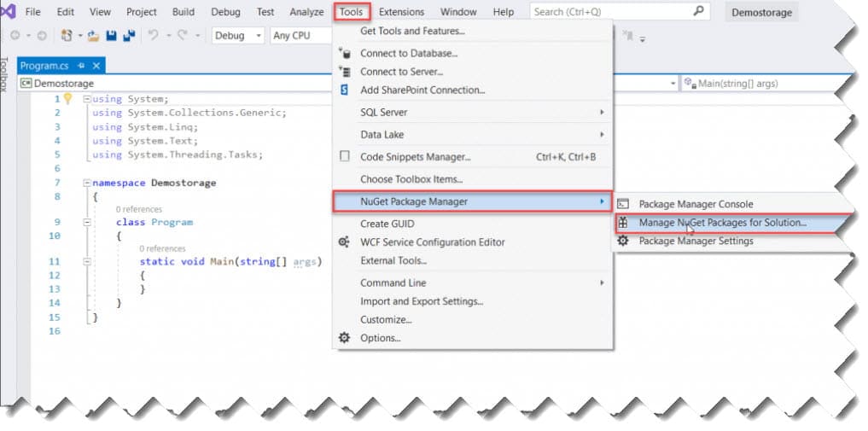The height and width of the screenshot is (431, 868).
Task: Click the Search (Ctrl+Q) box
Action: pyautogui.click(x=620, y=12)
